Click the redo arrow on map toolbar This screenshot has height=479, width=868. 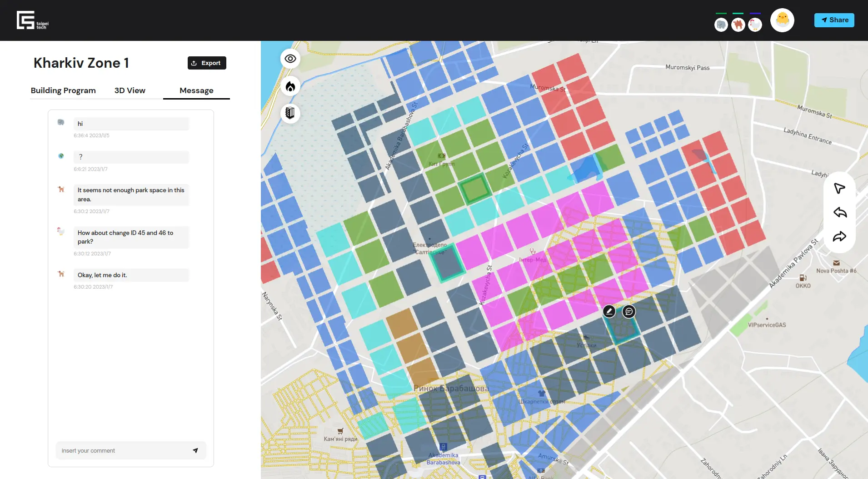839,236
